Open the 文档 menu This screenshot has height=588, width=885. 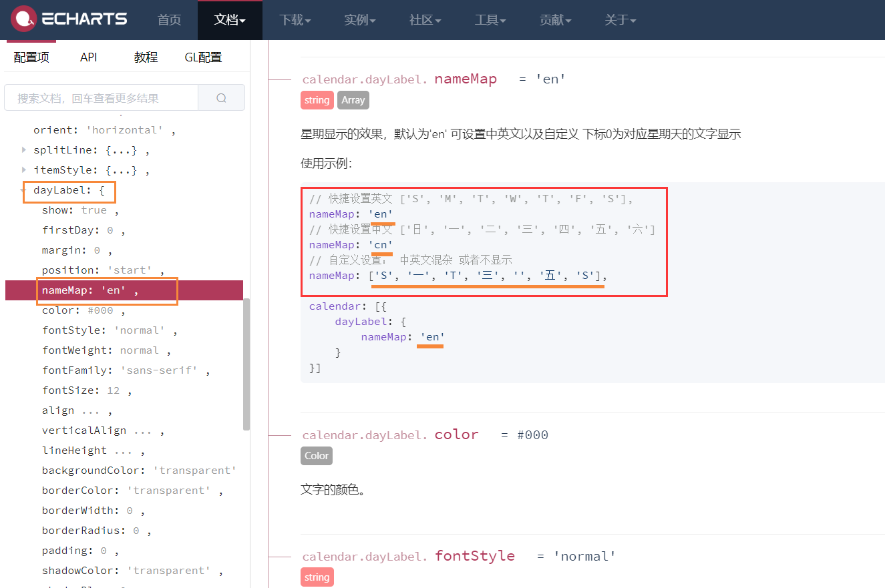click(230, 20)
